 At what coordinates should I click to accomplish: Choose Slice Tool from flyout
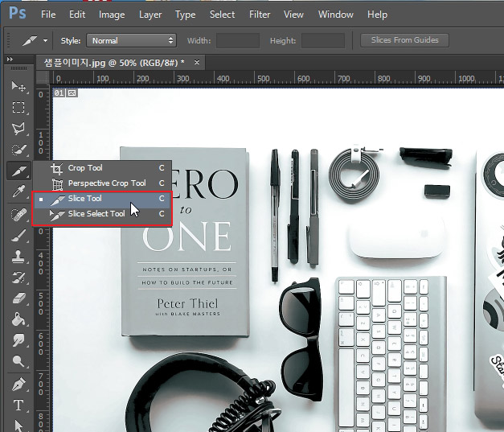(103, 199)
